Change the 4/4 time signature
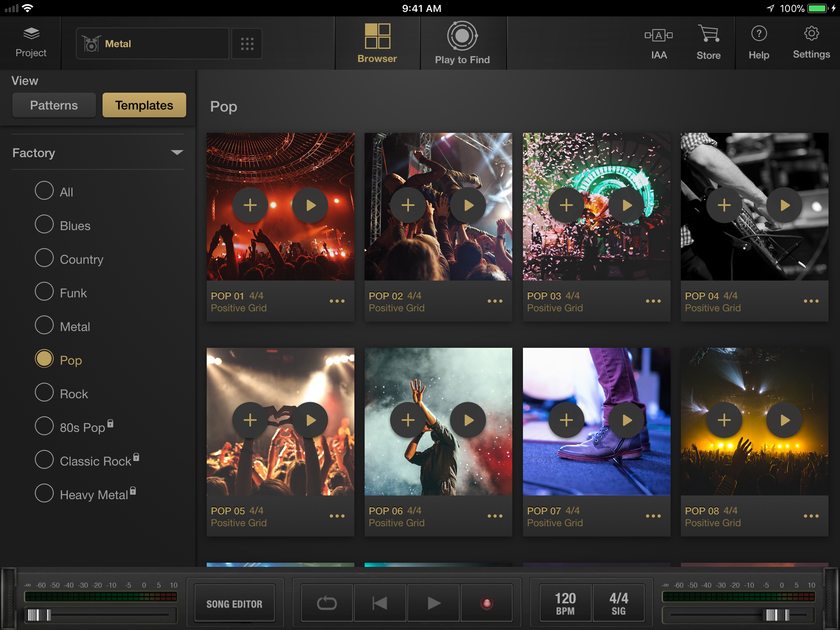This screenshot has width=840, height=630. [x=619, y=603]
